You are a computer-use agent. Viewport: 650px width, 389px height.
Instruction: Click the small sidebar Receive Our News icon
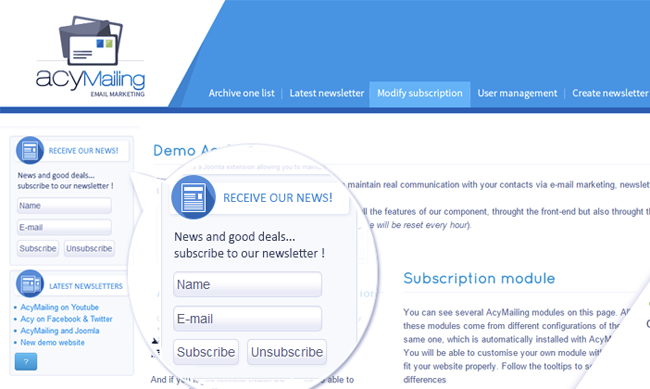click(x=30, y=150)
